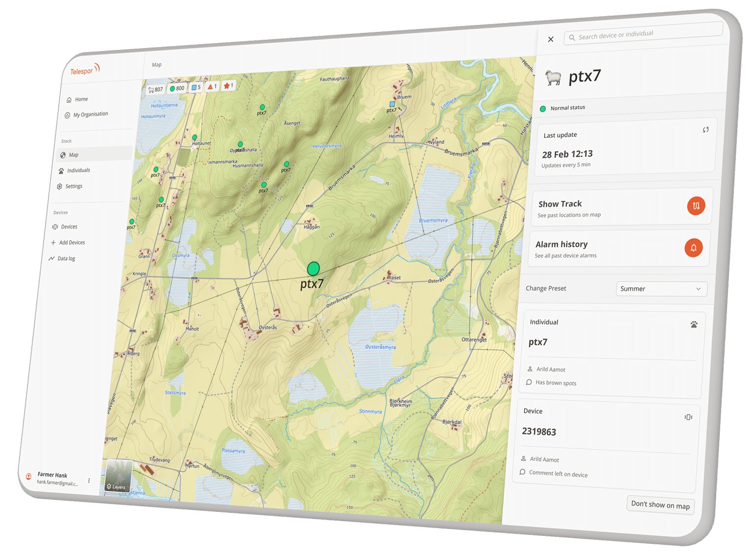Open the Devices list in sidebar
This screenshot has height=558, width=756.
coord(65,227)
